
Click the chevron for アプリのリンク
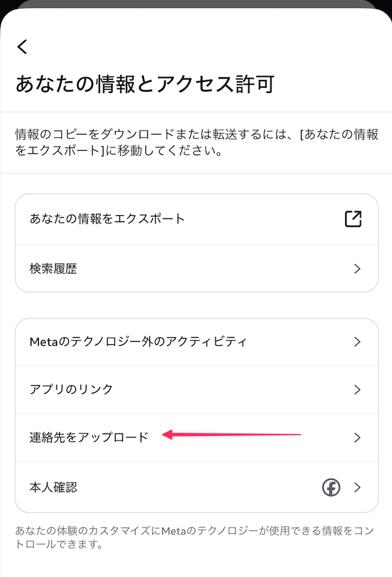[357, 389]
